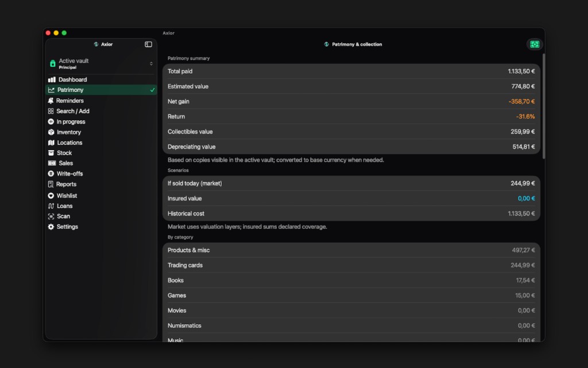Toggle the sidebar panel icon
The image size is (588, 368).
[x=149, y=44]
